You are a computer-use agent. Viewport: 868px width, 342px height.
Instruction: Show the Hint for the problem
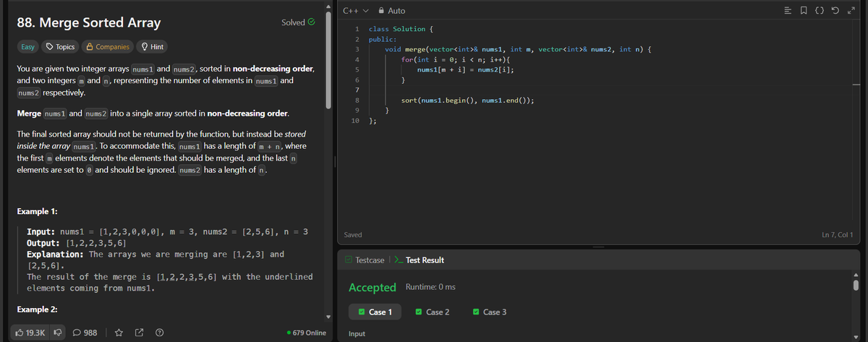tap(152, 47)
